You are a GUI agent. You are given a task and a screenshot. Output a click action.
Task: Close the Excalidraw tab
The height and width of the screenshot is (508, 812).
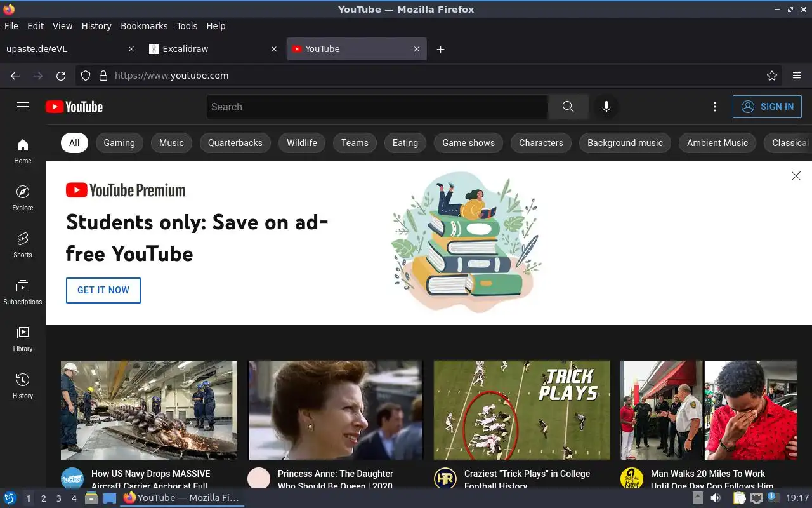pyautogui.click(x=274, y=49)
